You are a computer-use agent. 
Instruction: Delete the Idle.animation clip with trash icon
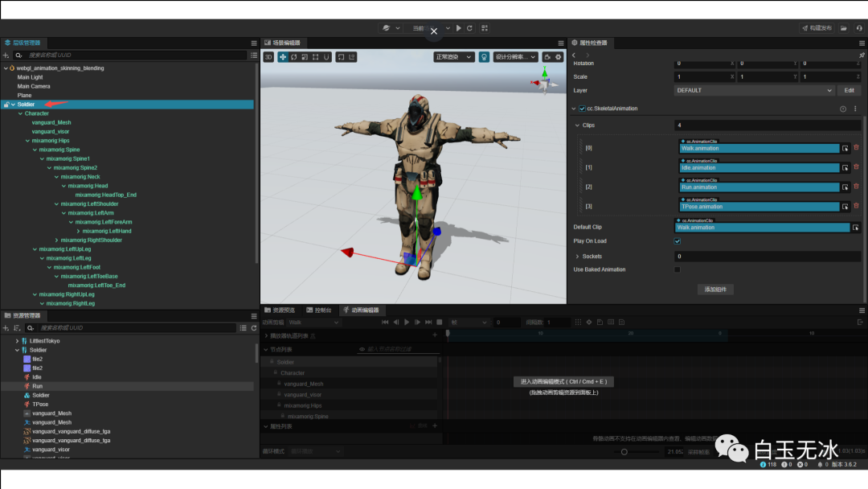coord(856,167)
